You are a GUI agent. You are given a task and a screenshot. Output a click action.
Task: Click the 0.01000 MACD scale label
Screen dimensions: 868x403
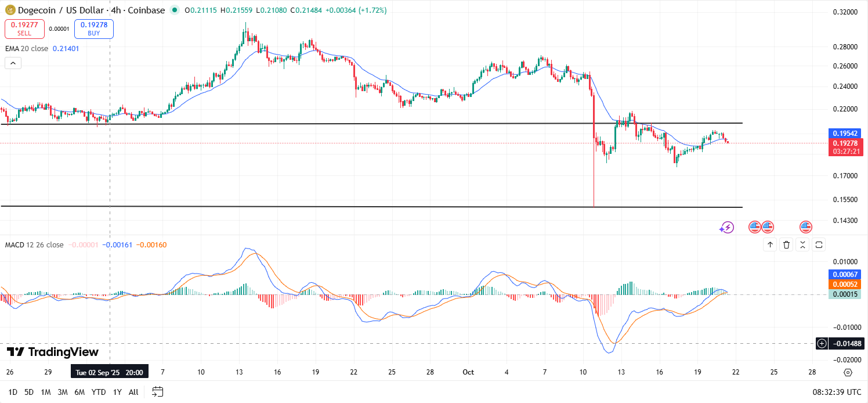[846, 262]
